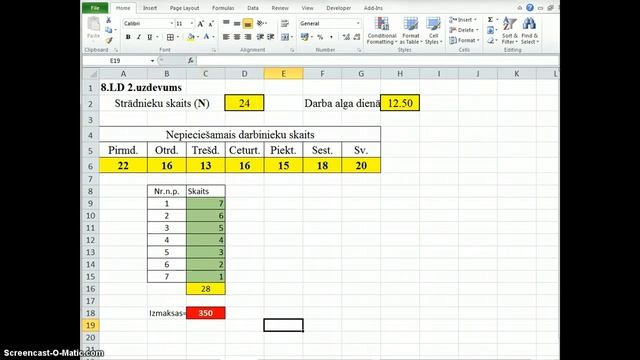Viewport: 640px width, 360px height.
Task: Expand the Format as Table gallery
Action: click(410, 31)
